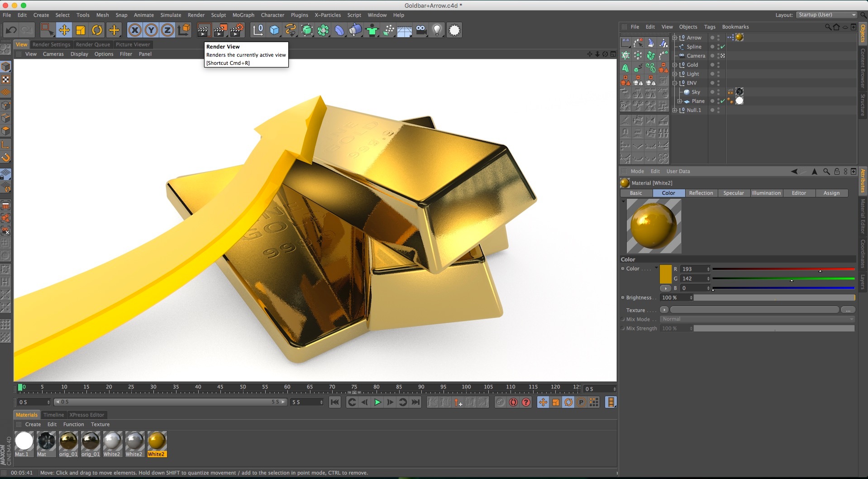Open Edit Render Settings gear clapperboard icon

click(x=237, y=30)
